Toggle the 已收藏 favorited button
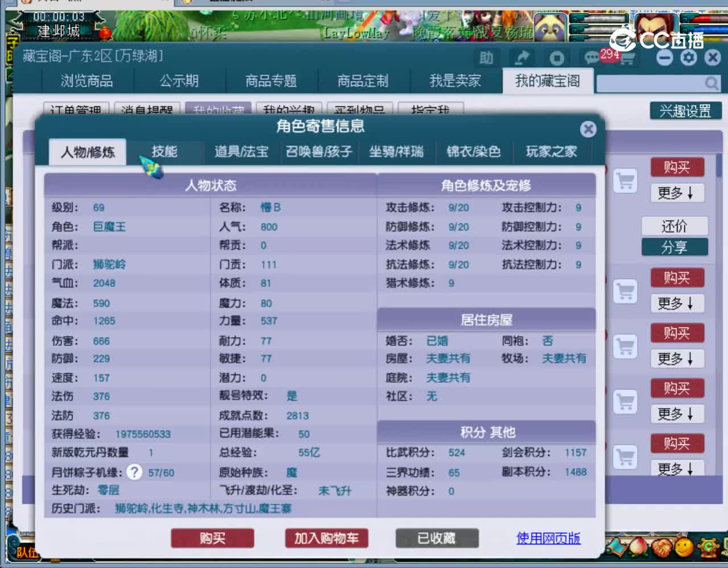The height and width of the screenshot is (568, 728). 437,538
